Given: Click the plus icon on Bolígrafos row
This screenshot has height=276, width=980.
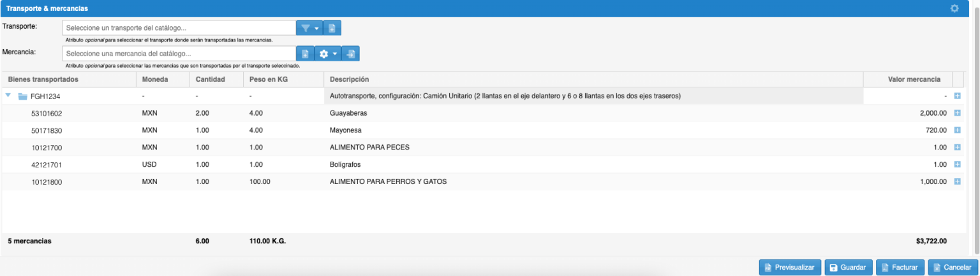Looking at the screenshot, I should pos(957,164).
